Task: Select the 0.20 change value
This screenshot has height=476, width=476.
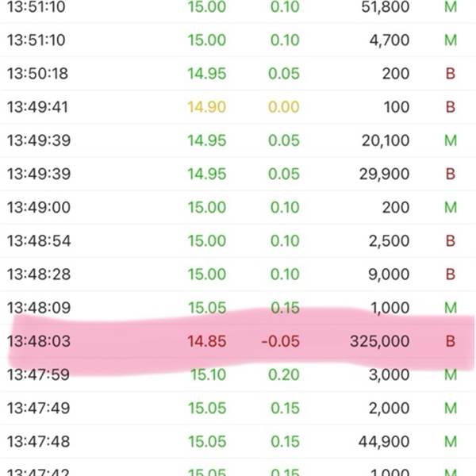Action: (284, 374)
